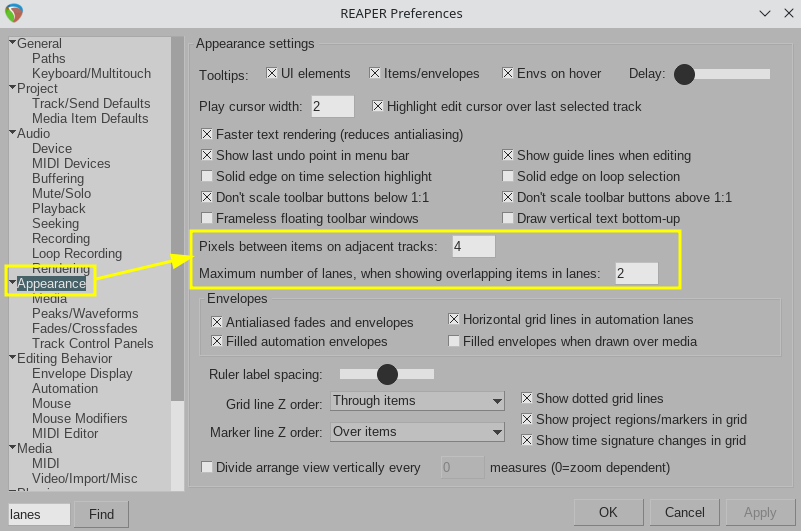Collapse the Media tree section
The image size is (801, 531).
(x=12, y=447)
